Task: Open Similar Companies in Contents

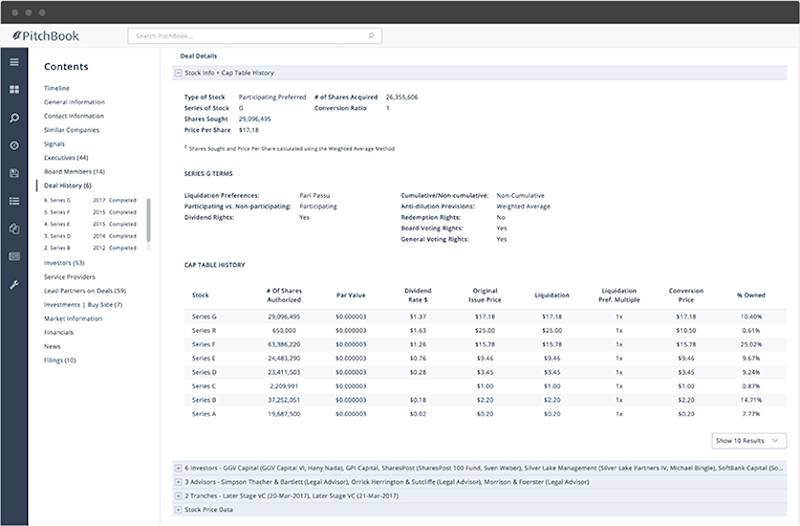Action: click(x=71, y=130)
